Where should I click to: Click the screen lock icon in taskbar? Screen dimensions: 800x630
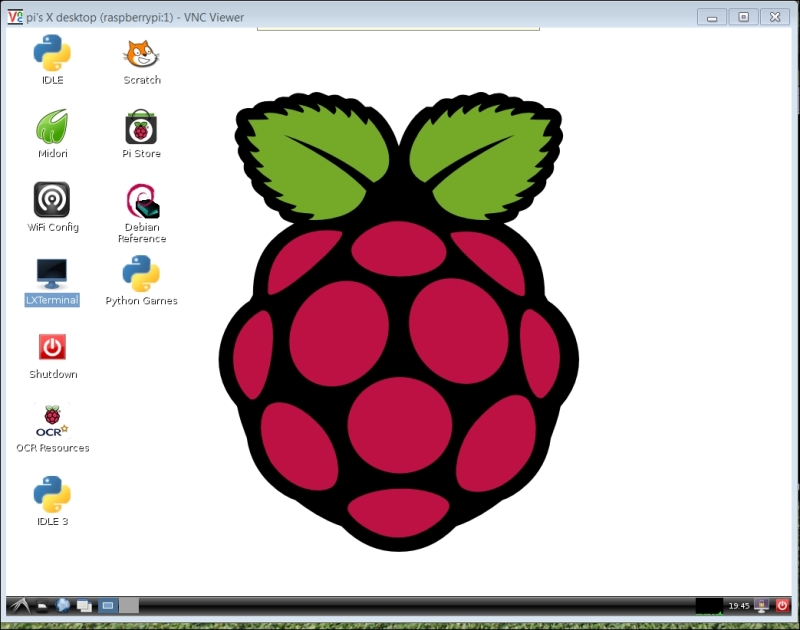coord(762,606)
